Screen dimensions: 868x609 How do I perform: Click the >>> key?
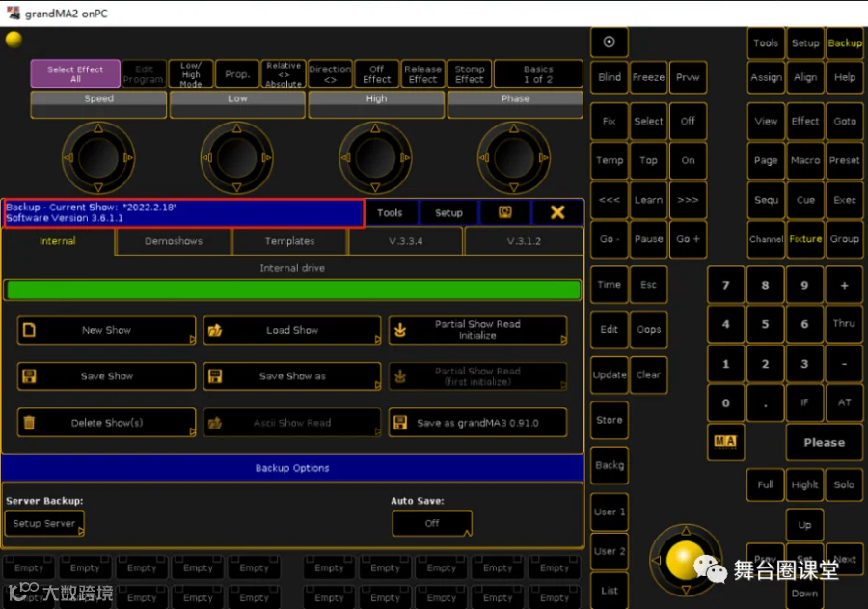coord(688,200)
